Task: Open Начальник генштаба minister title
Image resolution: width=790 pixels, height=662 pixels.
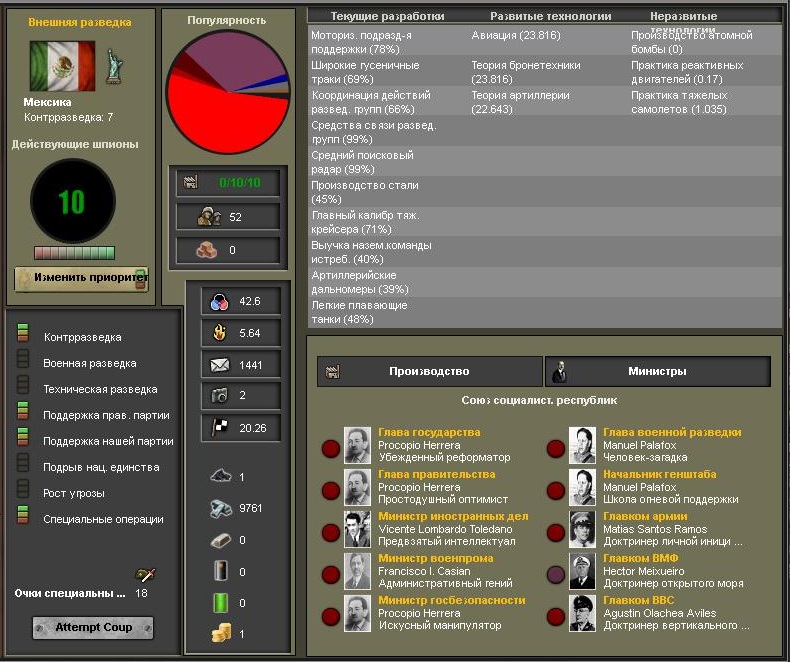Action: [660, 475]
